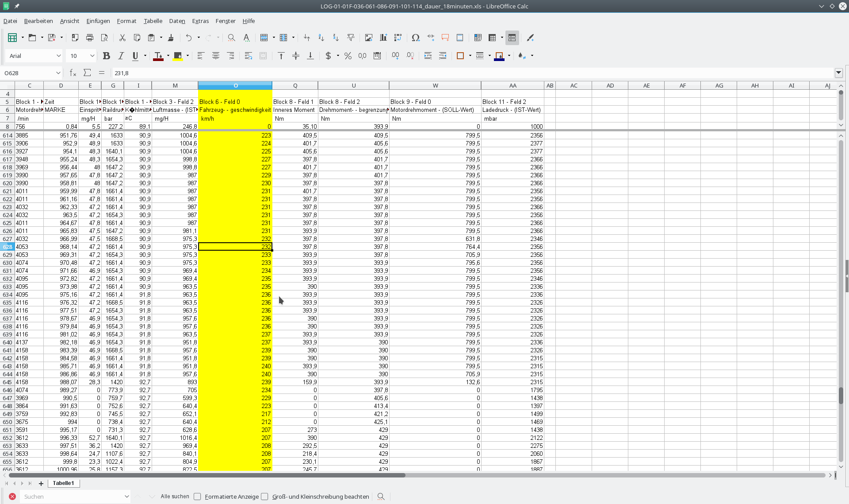Select column header Q
Screen dimensions: 849x504
295,85
